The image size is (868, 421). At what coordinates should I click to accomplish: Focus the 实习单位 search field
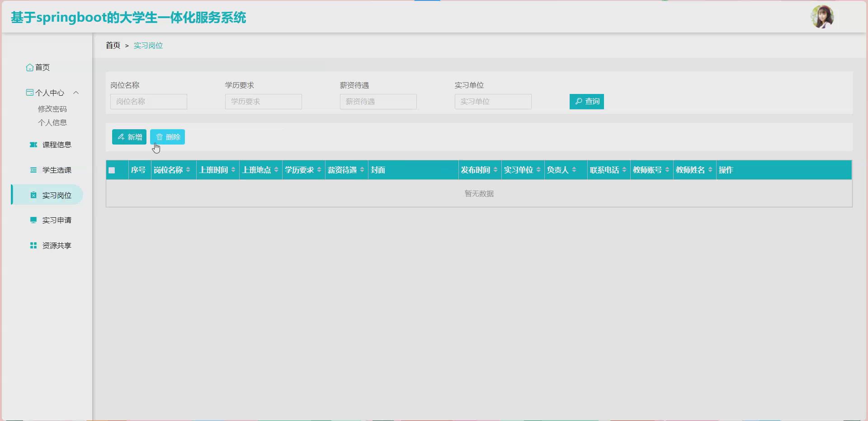[493, 102]
